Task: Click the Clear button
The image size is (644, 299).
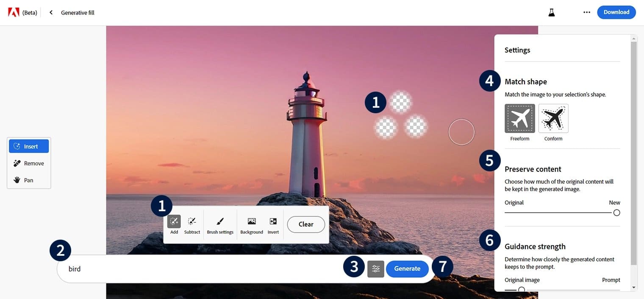Action: pyautogui.click(x=306, y=224)
